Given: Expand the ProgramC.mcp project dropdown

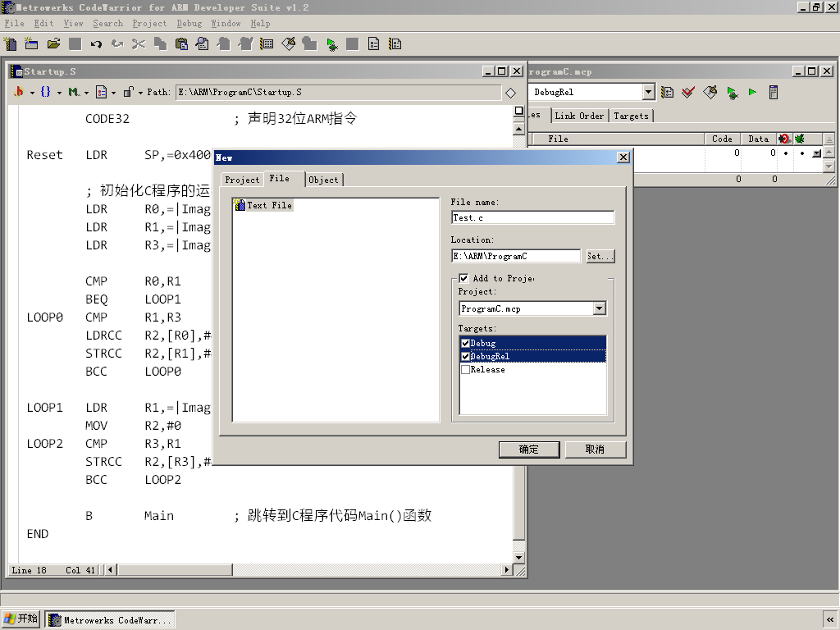Looking at the screenshot, I should 600,308.
